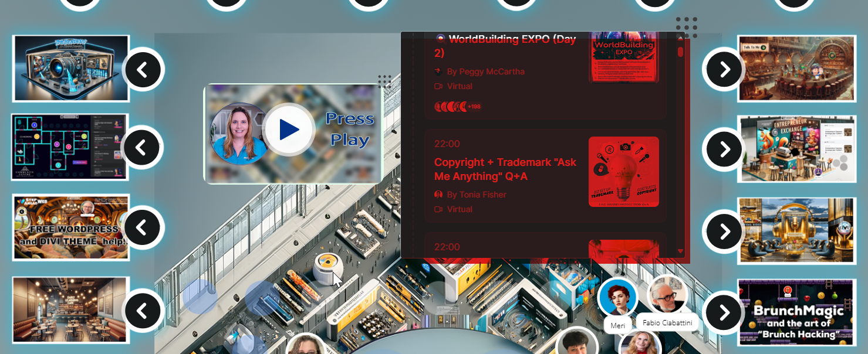Image resolution: width=868 pixels, height=354 pixels.
Task: Select the short dark-haired person's avatar at the bottom
Action: [x=576, y=341]
